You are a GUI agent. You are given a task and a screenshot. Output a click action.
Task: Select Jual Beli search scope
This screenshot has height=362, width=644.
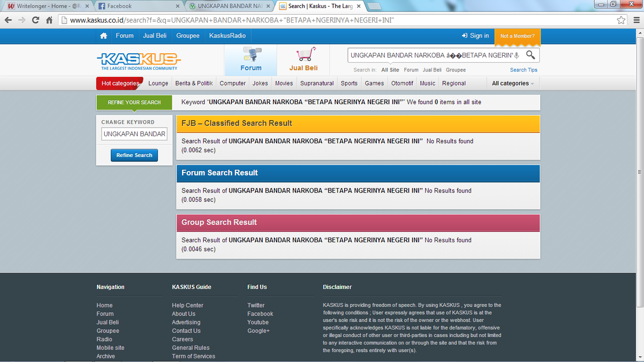[x=432, y=70]
